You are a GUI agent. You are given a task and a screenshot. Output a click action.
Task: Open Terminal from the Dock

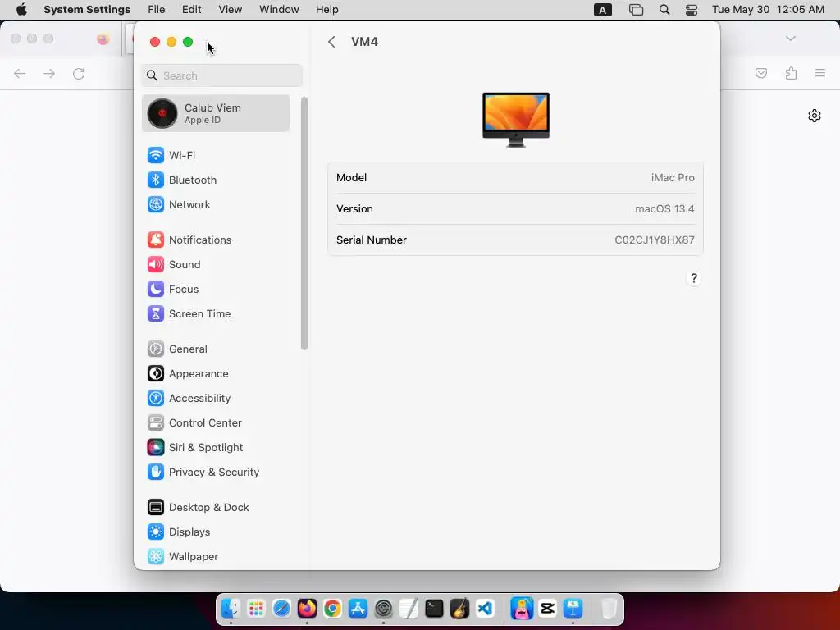[x=434, y=609]
